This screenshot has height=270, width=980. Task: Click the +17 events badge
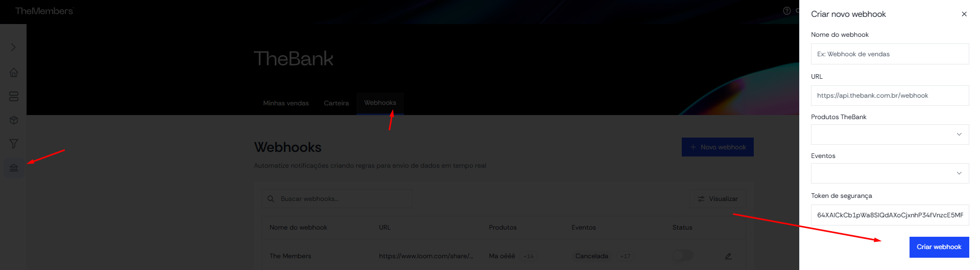point(626,256)
